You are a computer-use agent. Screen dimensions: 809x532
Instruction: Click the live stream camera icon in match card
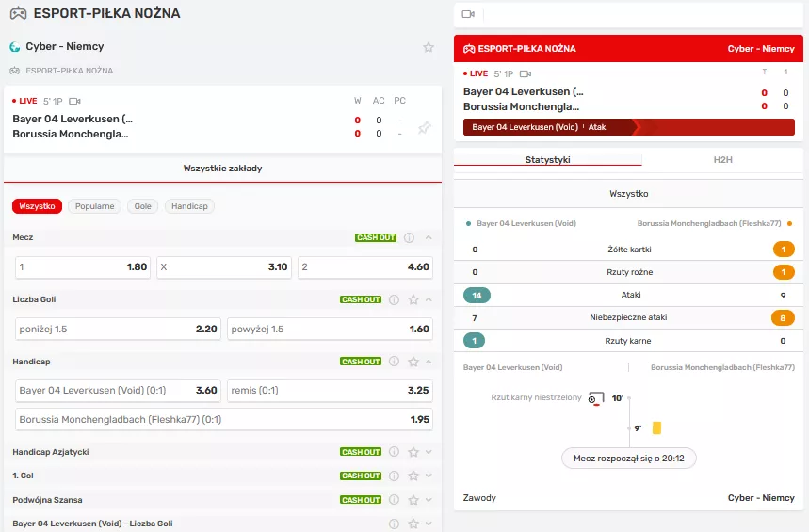(74, 101)
